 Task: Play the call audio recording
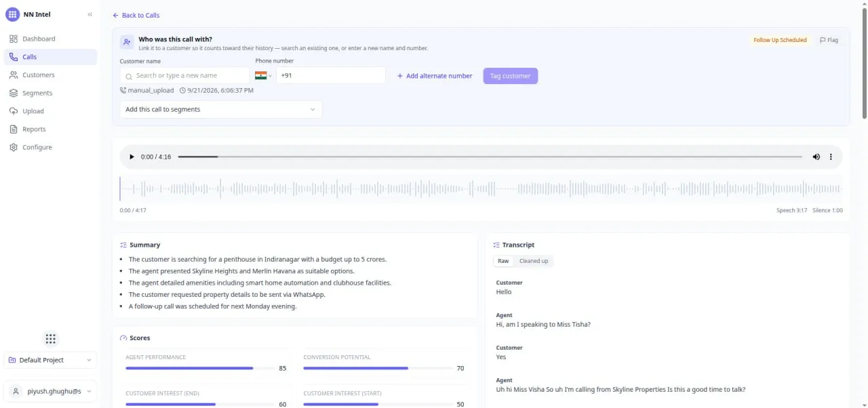click(x=132, y=157)
